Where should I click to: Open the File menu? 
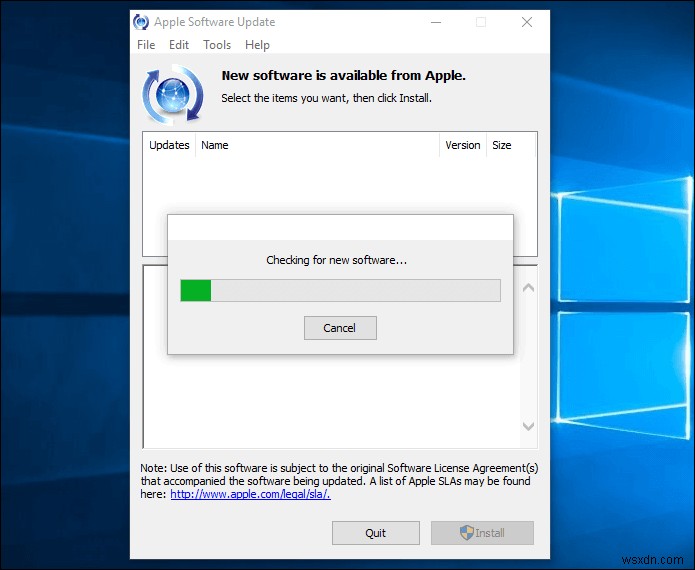click(146, 45)
